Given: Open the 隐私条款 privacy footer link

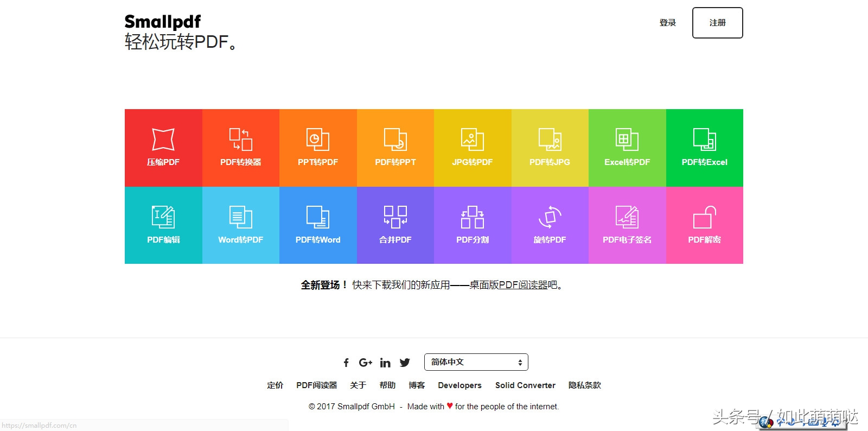Looking at the screenshot, I should point(585,385).
